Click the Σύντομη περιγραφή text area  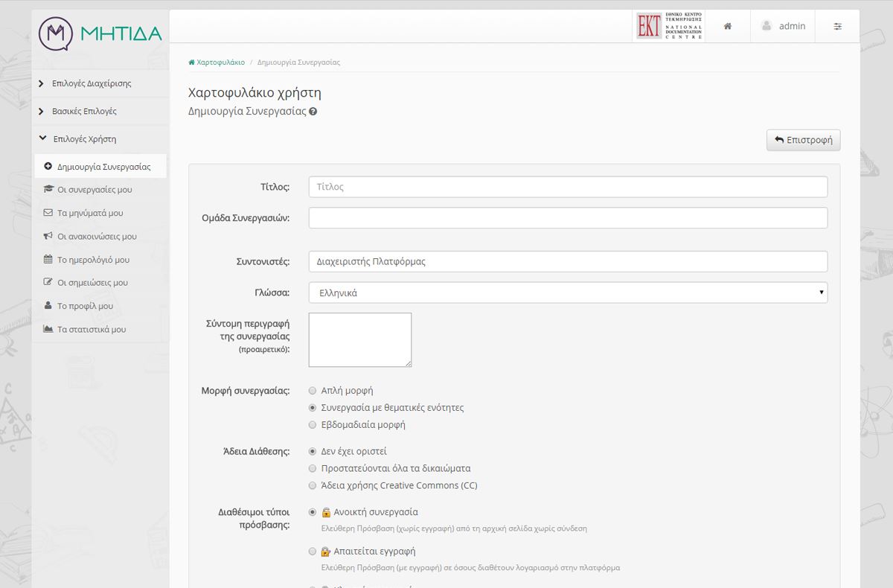point(359,339)
